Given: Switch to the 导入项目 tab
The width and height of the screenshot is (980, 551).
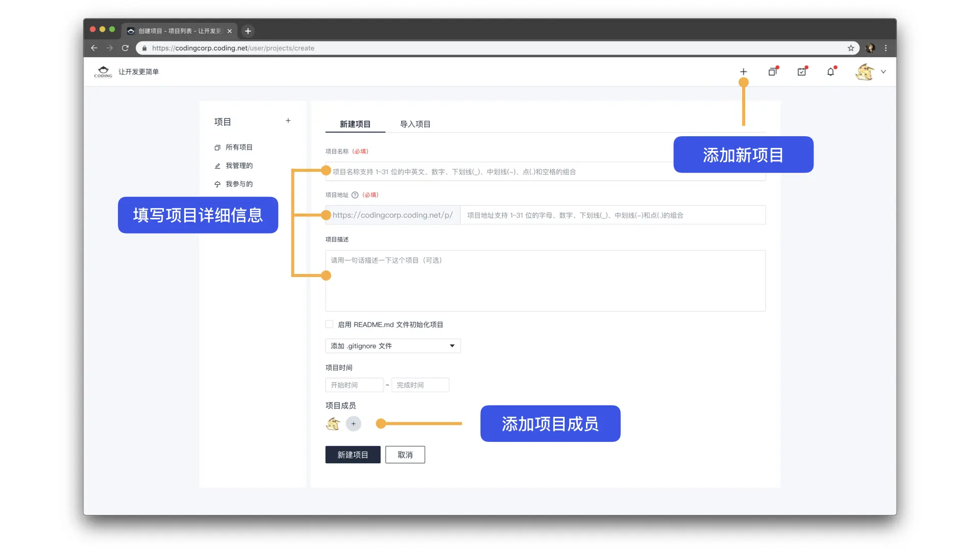Looking at the screenshot, I should click(415, 124).
